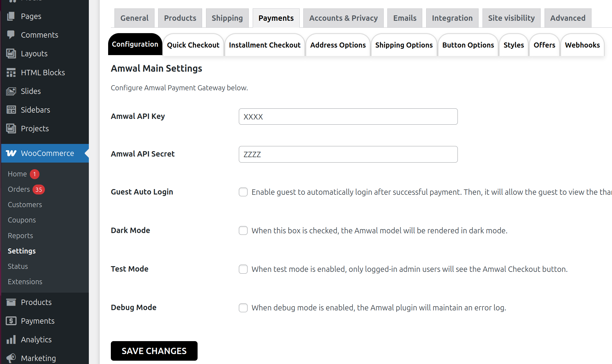Enable the Guest Auto Login checkbox
612x364 pixels.
[x=243, y=192]
